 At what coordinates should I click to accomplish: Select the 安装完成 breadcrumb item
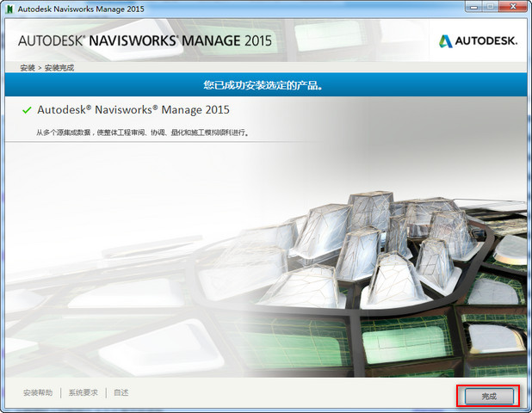click(59, 67)
